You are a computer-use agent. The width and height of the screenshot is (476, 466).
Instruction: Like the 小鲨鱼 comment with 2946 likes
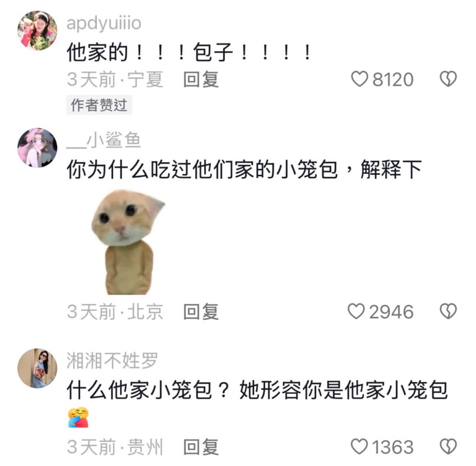tap(356, 311)
